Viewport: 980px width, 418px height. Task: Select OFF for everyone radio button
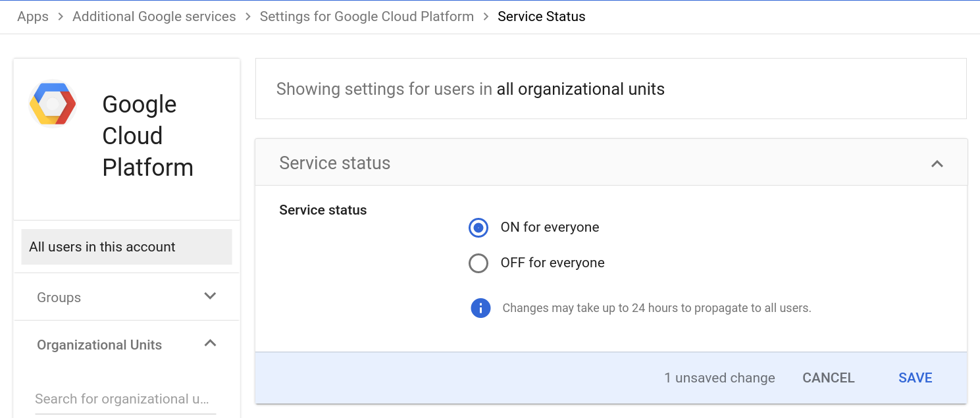click(478, 263)
